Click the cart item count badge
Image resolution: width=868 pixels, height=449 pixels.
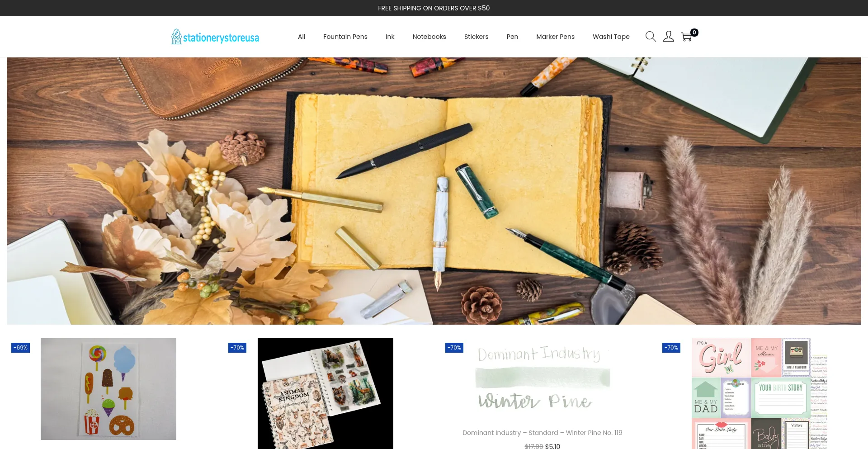point(694,33)
